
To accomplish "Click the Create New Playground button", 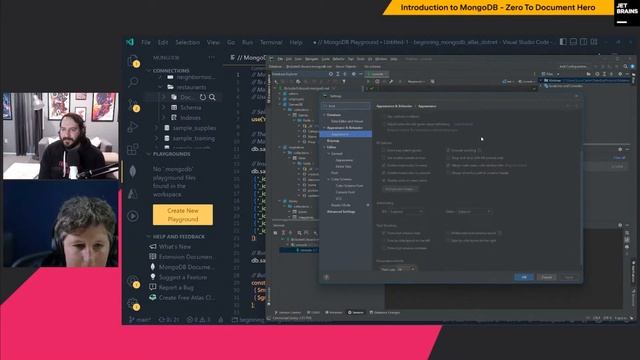I will [183, 215].
